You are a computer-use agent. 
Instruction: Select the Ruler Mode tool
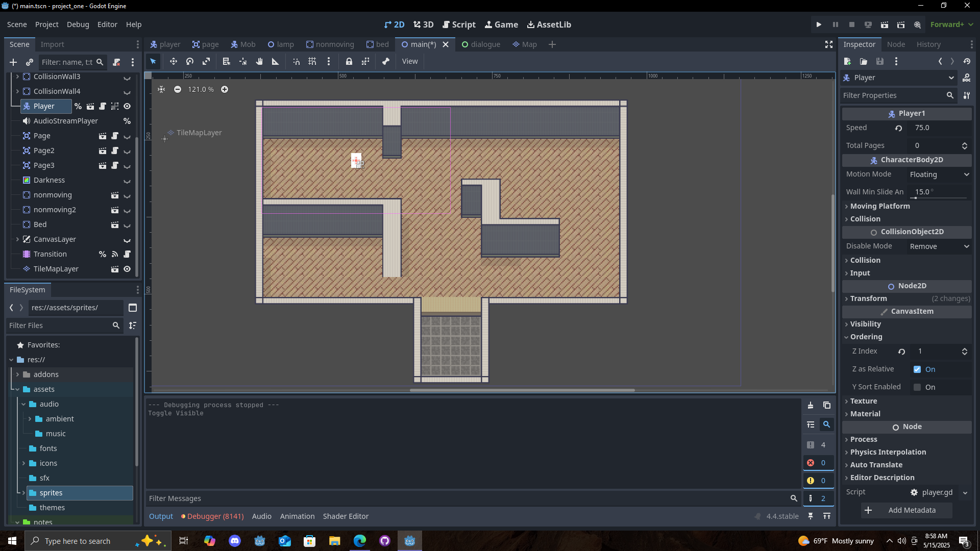click(x=276, y=61)
